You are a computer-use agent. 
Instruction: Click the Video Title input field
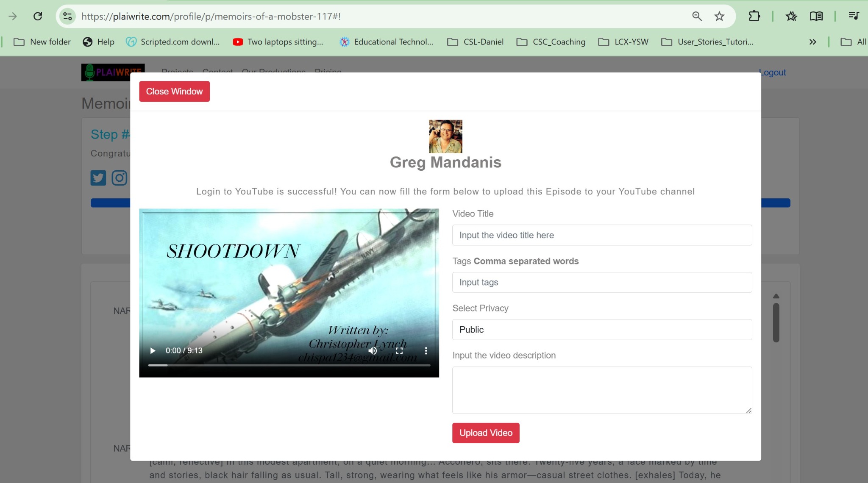(x=602, y=235)
